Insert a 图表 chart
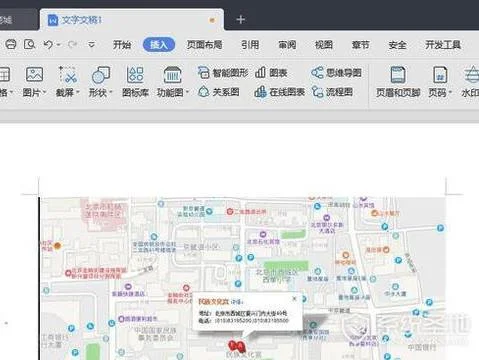The height and width of the screenshot is (360, 479). tap(271, 72)
